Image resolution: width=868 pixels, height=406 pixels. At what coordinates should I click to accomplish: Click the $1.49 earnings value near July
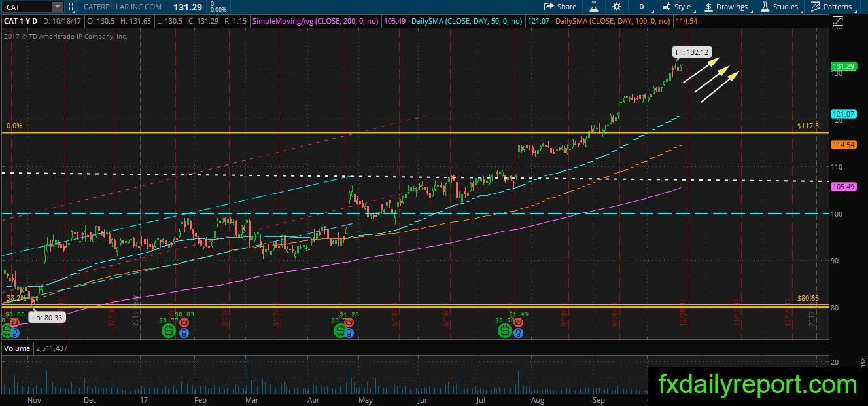point(518,314)
